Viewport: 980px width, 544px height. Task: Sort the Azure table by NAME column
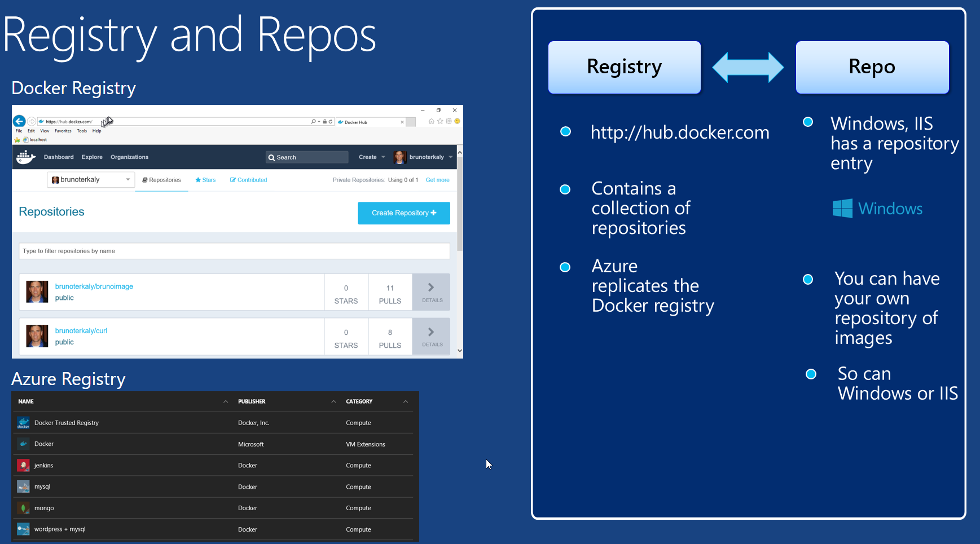[x=26, y=401]
